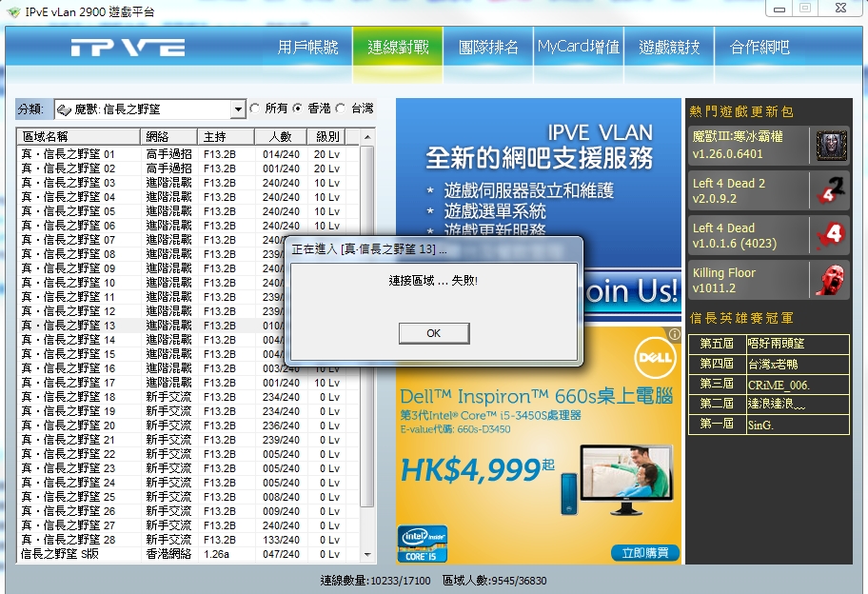Click OK in the connection failed dialog
Screen dimensions: 868x594
[x=434, y=333]
